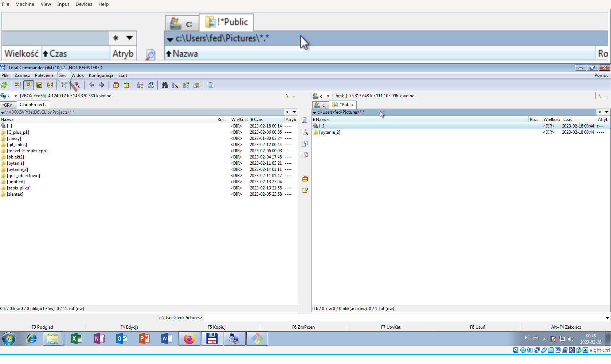Open Firefox from the taskbar
The height and width of the screenshot is (364, 611).
[x=189, y=339]
